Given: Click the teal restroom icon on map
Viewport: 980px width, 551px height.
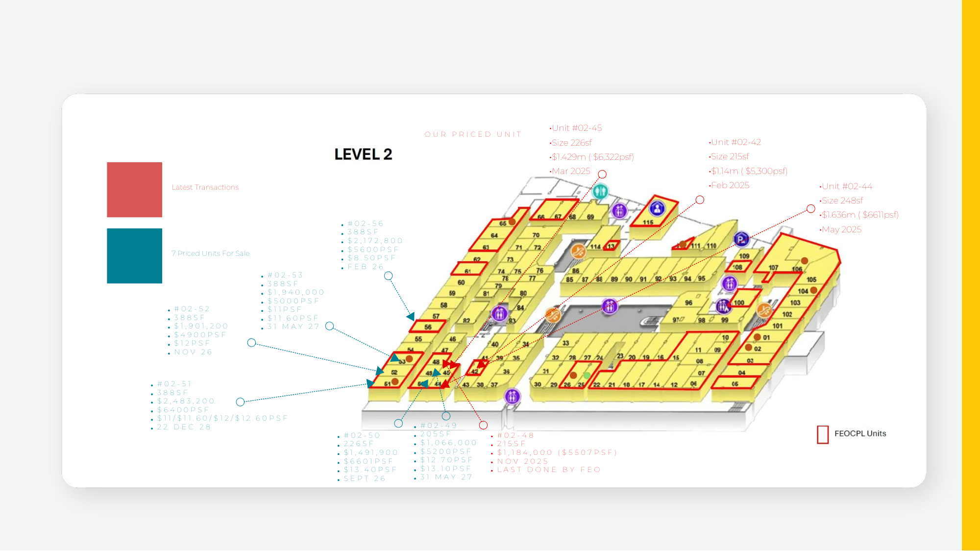Looking at the screenshot, I should click(x=600, y=191).
